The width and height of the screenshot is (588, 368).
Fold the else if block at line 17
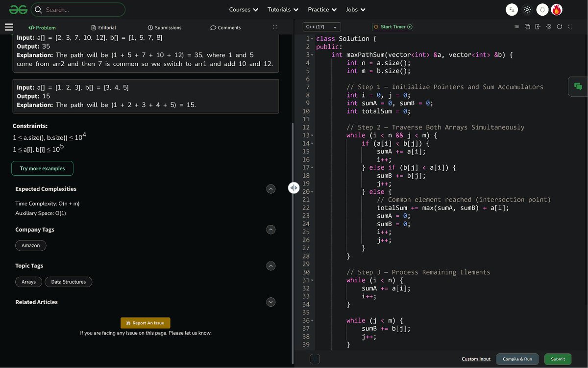pos(312,168)
